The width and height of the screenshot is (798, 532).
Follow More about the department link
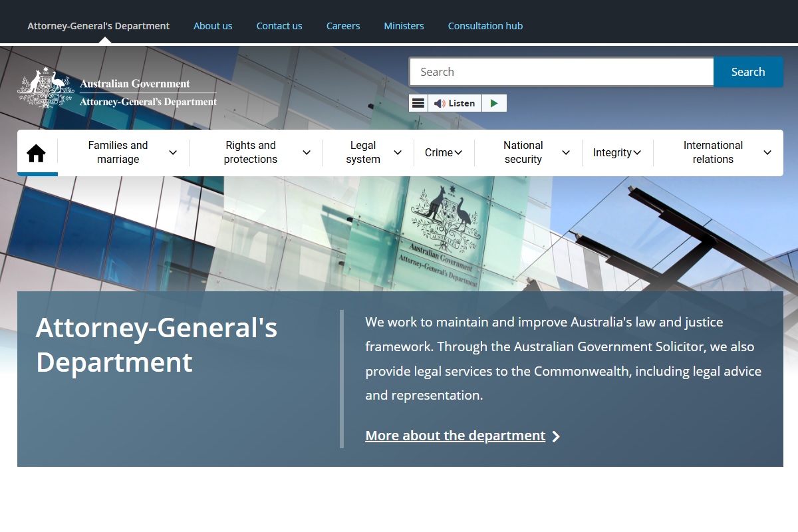[x=456, y=436]
